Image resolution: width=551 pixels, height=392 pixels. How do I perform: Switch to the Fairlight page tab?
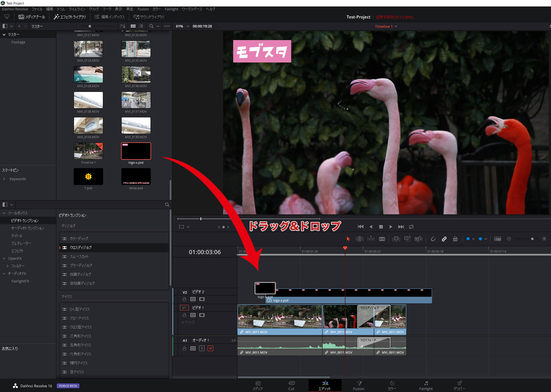(425, 386)
